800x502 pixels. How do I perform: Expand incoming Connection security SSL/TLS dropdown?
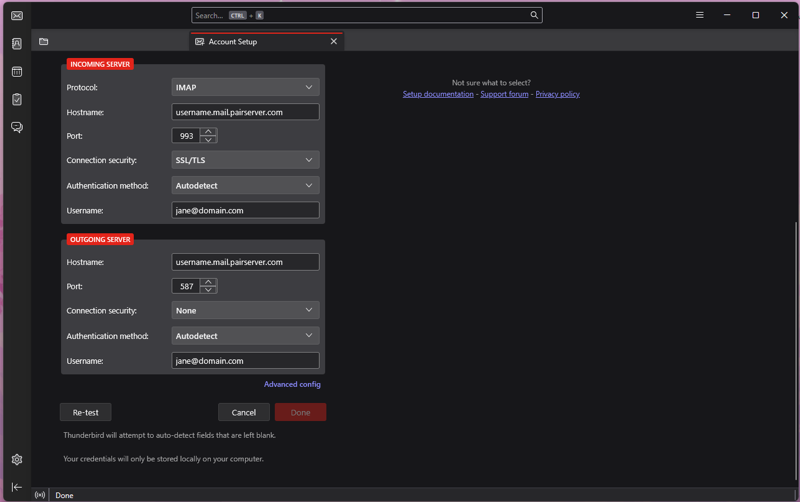[x=245, y=160]
